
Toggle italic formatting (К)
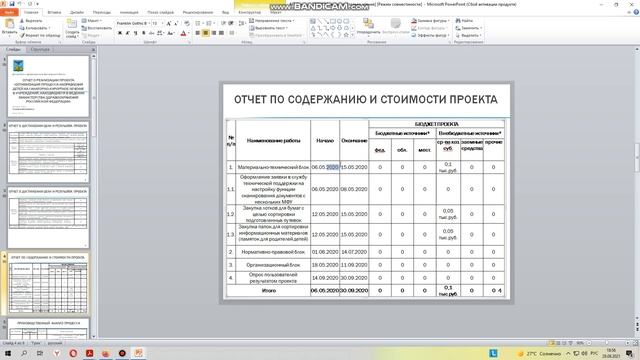pos(128,33)
